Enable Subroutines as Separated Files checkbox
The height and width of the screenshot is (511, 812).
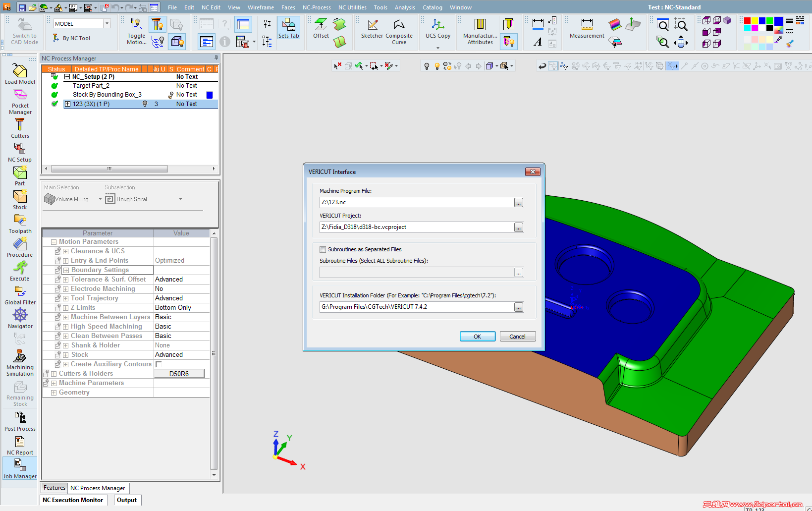[x=323, y=250]
